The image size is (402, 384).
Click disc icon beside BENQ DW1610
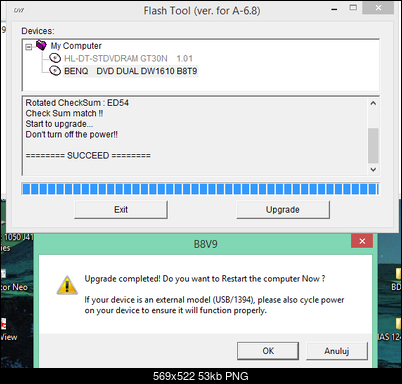(55, 71)
